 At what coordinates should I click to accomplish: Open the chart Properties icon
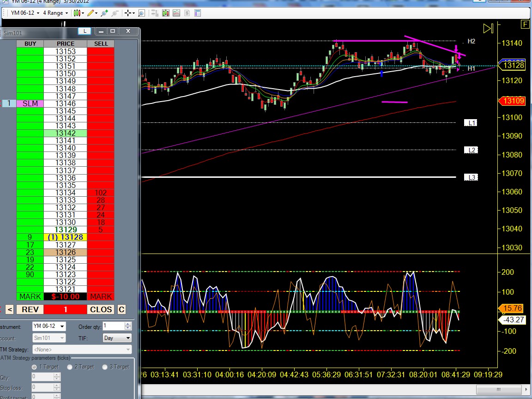(x=198, y=13)
